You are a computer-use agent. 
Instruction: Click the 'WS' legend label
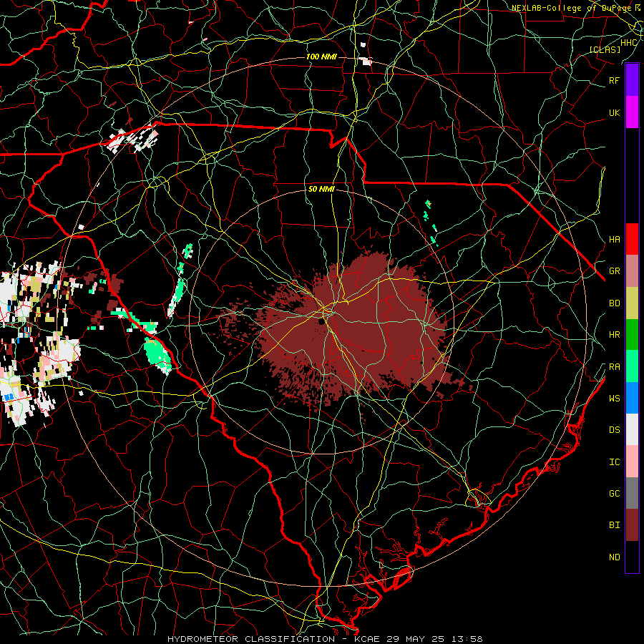[x=614, y=398]
